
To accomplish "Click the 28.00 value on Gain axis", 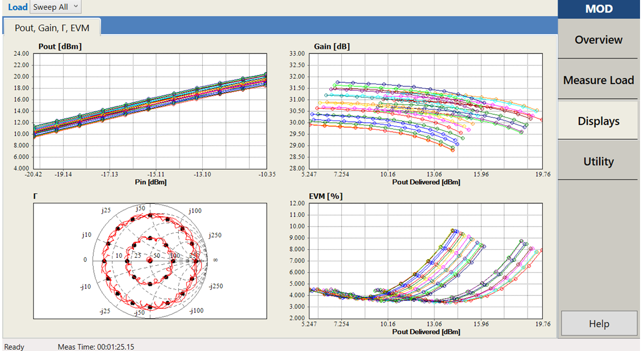I will (x=297, y=168).
